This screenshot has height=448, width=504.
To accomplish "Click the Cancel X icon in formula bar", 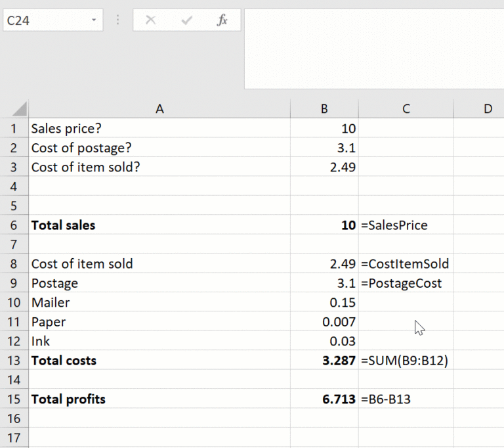I will click(150, 20).
